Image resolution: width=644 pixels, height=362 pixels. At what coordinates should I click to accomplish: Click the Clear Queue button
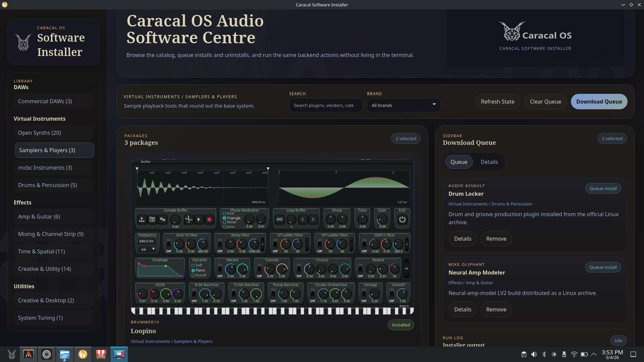coord(545,102)
